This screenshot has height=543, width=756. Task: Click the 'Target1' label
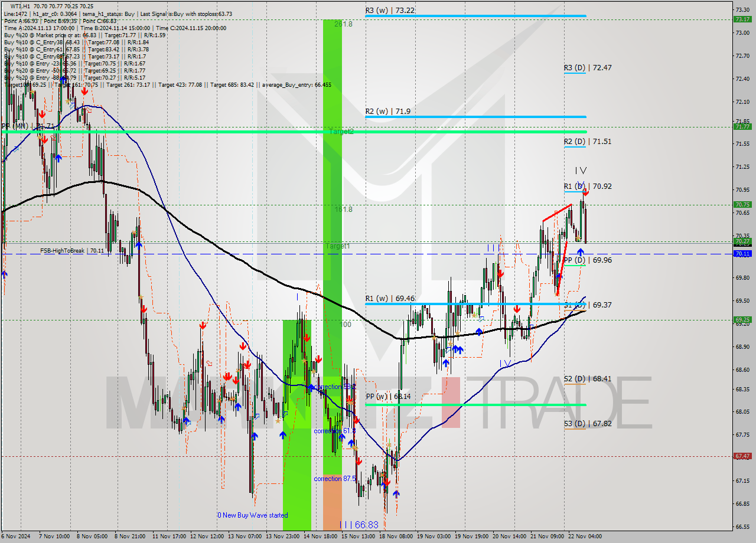tap(337, 246)
